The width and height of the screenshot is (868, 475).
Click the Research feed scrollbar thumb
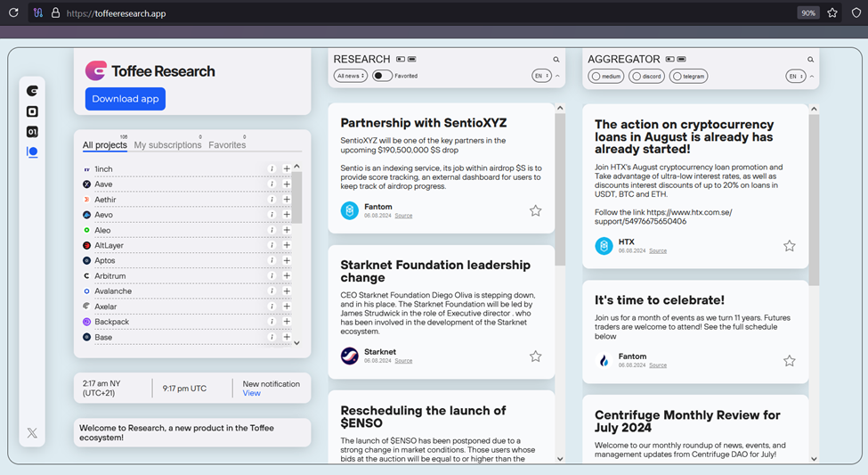pyautogui.click(x=560, y=188)
